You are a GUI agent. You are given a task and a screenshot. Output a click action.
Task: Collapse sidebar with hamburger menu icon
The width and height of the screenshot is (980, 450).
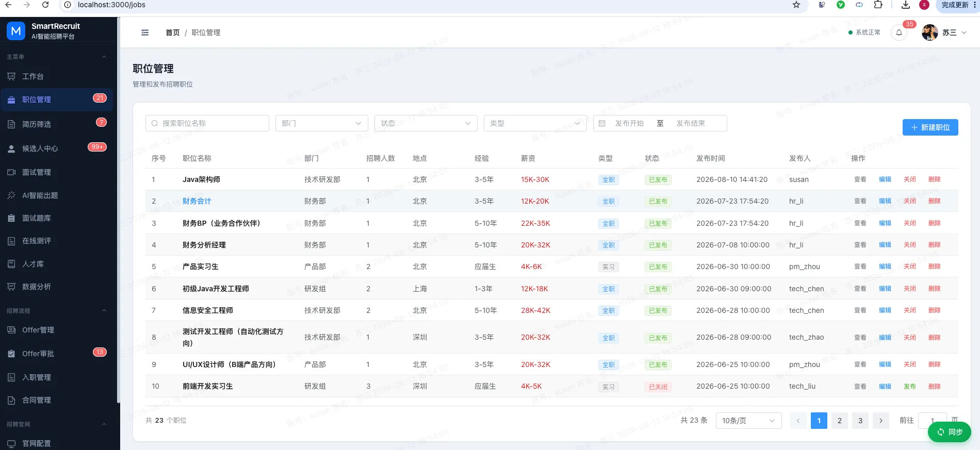(145, 32)
